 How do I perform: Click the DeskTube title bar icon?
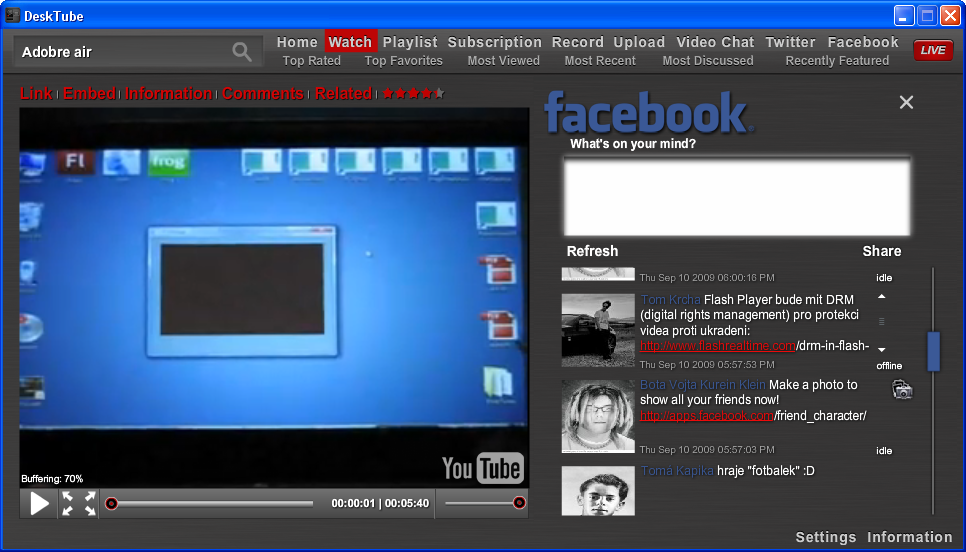[12, 15]
